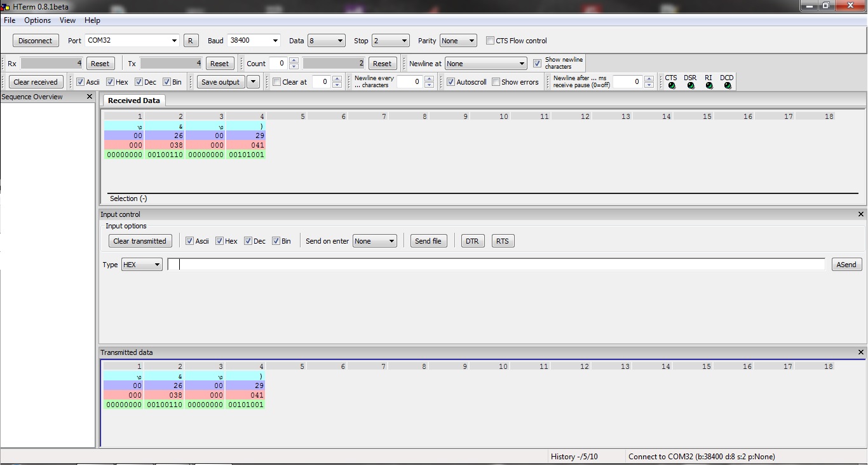This screenshot has height=465, width=868.
Task: Toggle the Autoscroll checkbox
Action: point(451,82)
